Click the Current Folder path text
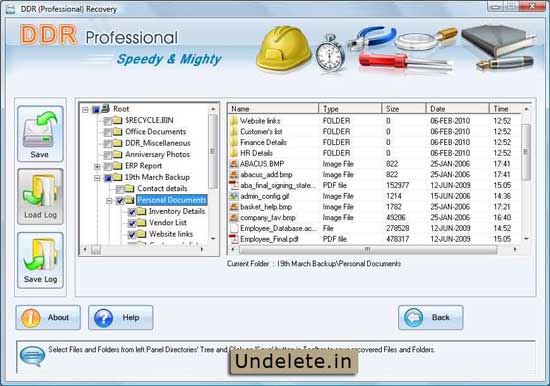Screen dimensions: 550x386 point(314,264)
